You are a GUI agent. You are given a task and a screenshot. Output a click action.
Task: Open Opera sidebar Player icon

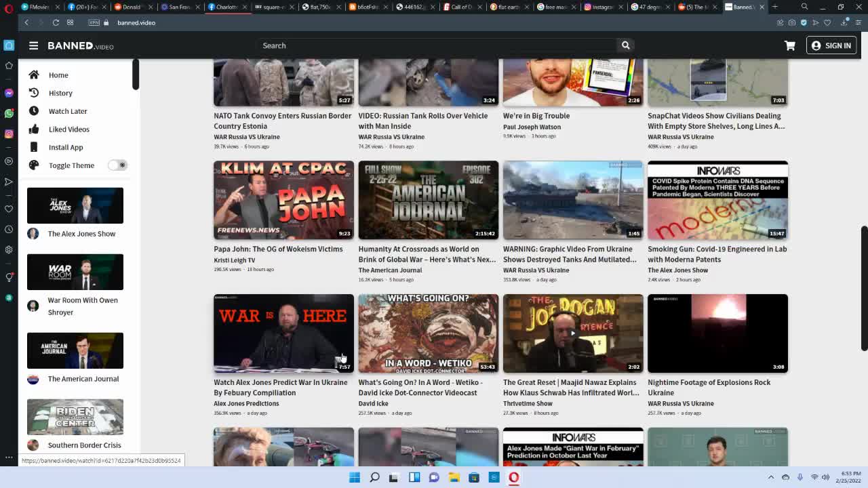pyautogui.click(x=9, y=161)
